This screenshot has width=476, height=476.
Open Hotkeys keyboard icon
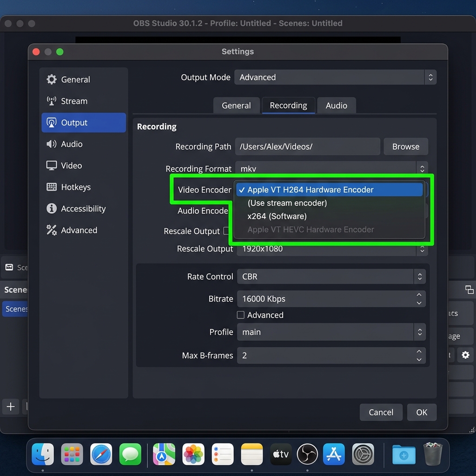pyautogui.click(x=51, y=187)
